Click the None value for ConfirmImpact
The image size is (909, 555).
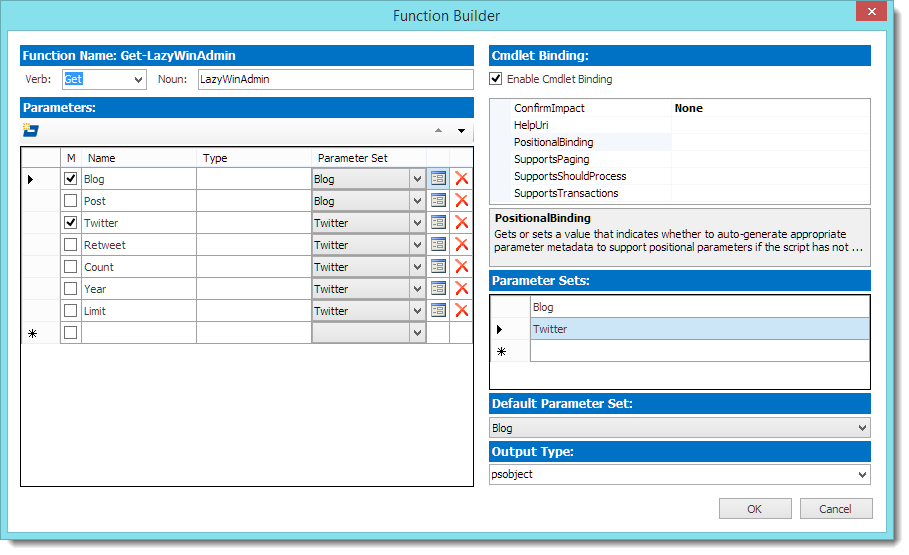(689, 108)
